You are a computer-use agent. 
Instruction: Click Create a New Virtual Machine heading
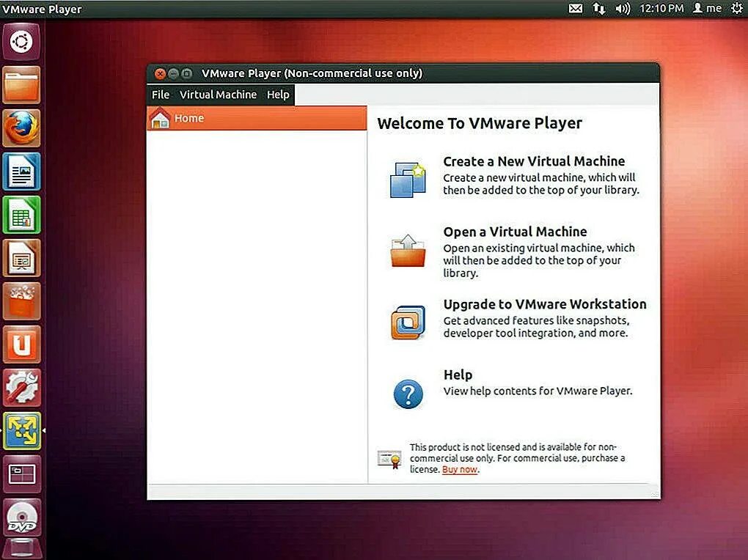[x=534, y=162]
